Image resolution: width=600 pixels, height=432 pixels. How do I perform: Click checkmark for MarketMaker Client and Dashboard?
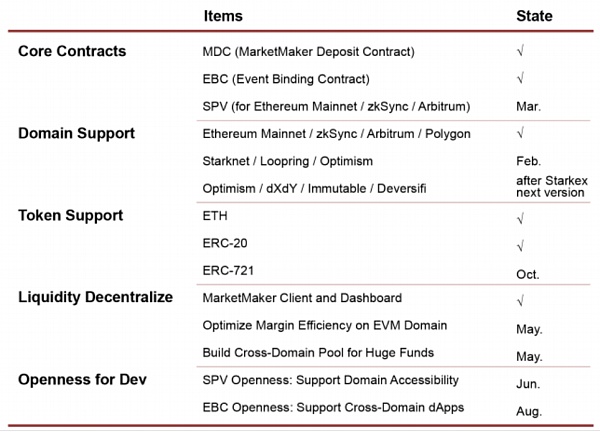tap(520, 300)
